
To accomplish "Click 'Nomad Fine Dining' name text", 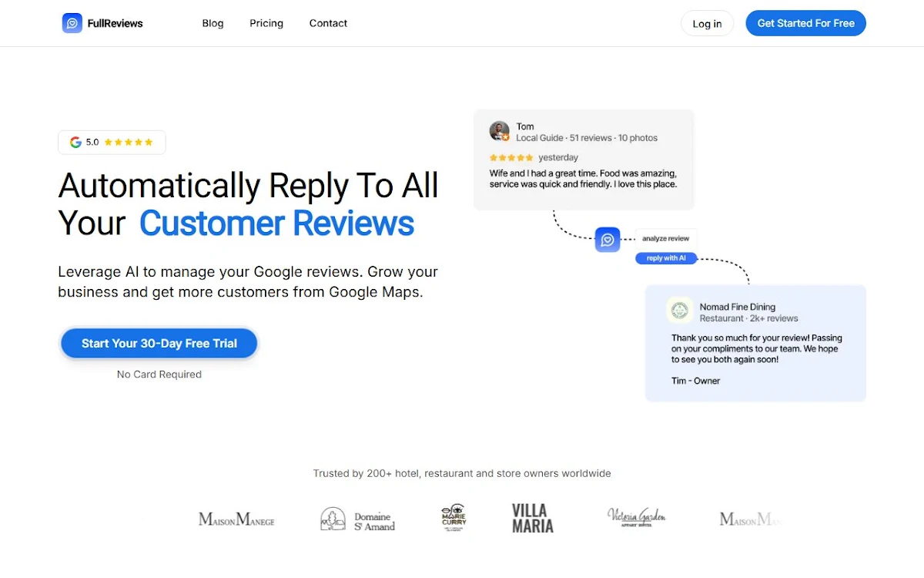I will click(737, 307).
